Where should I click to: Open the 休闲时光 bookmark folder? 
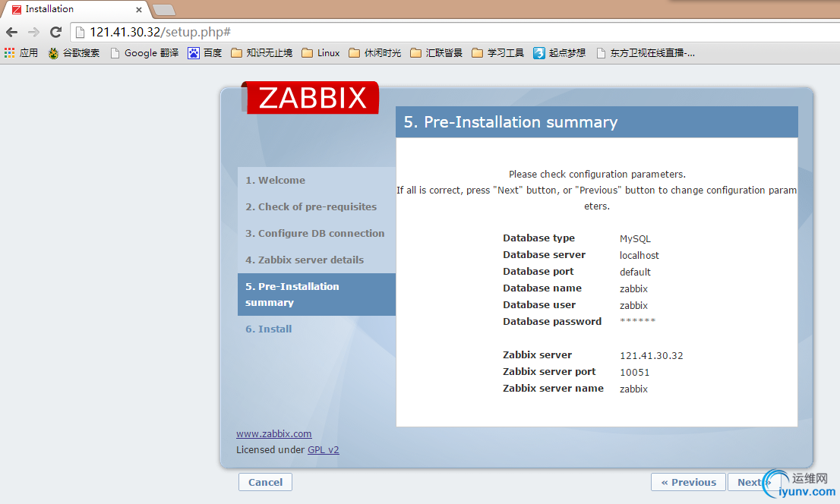tap(375, 53)
